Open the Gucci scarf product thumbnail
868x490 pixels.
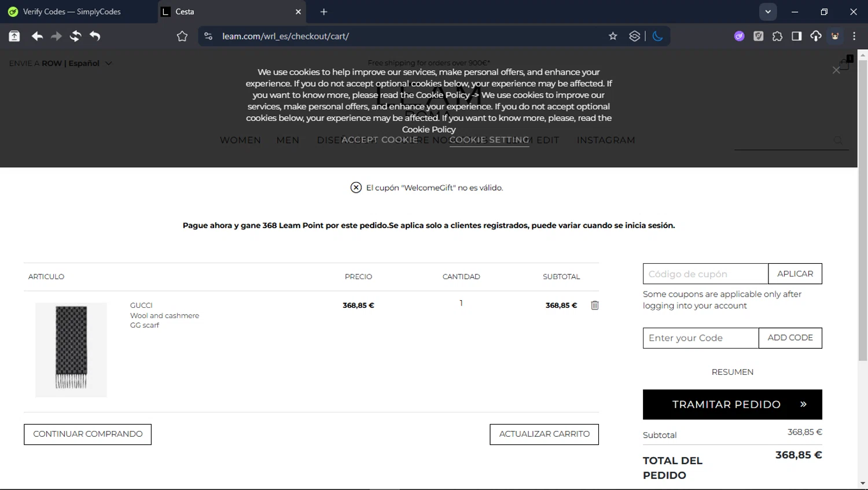coord(71,350)
